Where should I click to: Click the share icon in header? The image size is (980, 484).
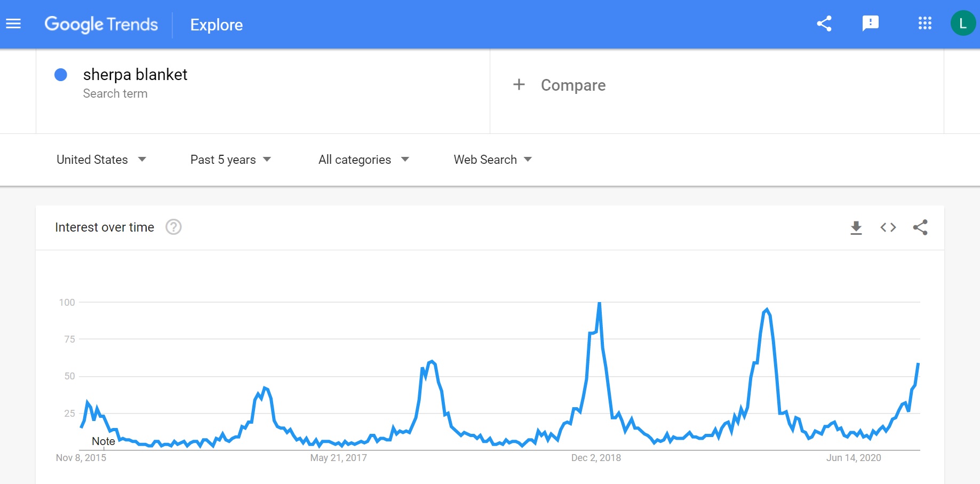pyautogui.click(x=824, y=23)
